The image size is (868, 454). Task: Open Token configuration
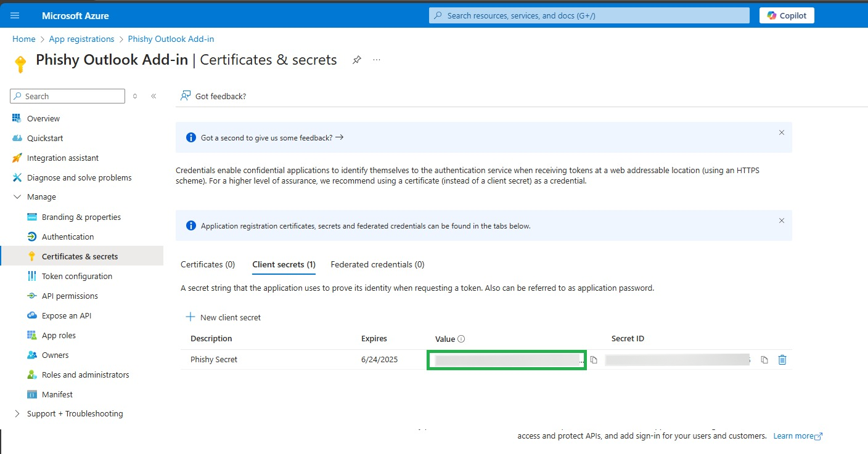pos(77,276)
